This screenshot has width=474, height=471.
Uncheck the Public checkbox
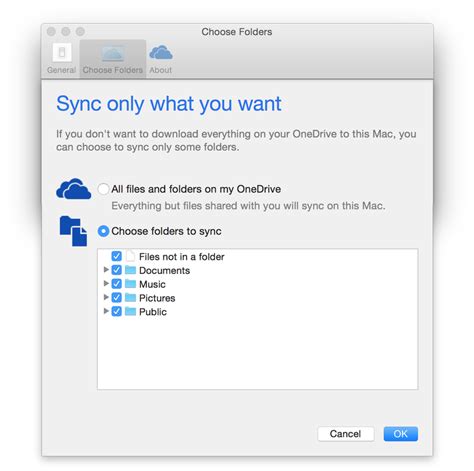(x=116, y=311)
